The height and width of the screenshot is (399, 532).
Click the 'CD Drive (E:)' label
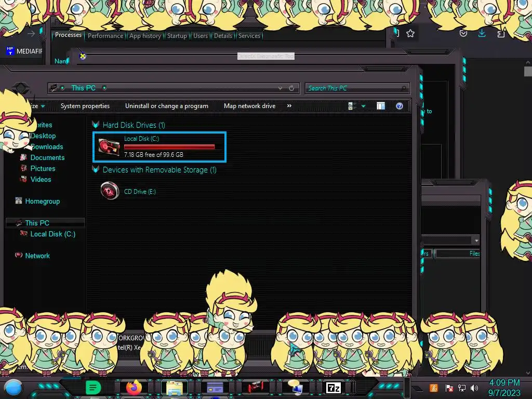point(140,191)
